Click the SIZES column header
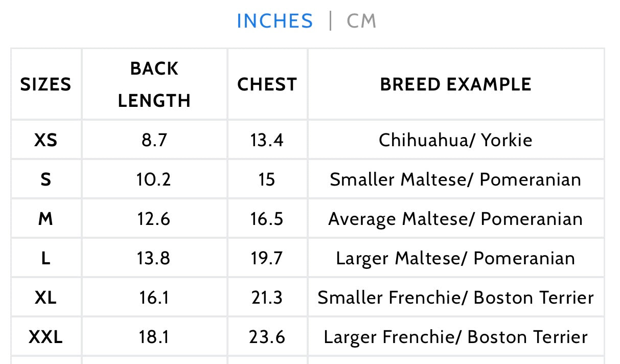Image resolution: width=620 pixels, height=364 pixels. click(x=45, y=84)
